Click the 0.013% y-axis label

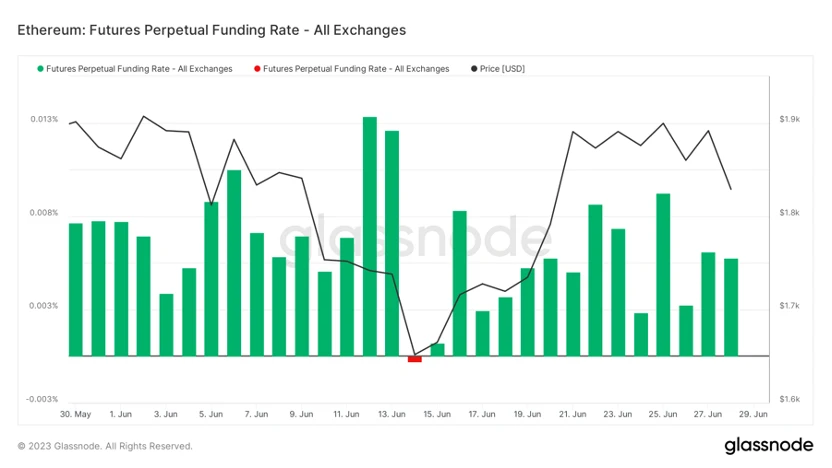[44, 119]
